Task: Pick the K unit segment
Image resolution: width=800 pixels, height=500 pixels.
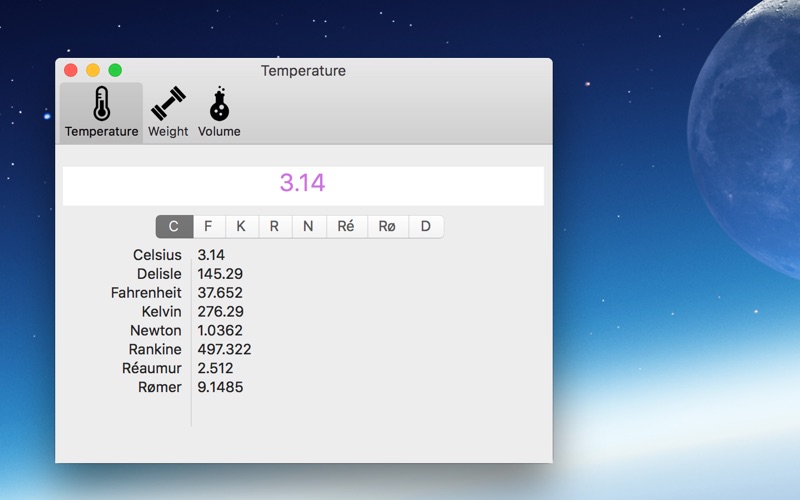Action: pos(241,227)
